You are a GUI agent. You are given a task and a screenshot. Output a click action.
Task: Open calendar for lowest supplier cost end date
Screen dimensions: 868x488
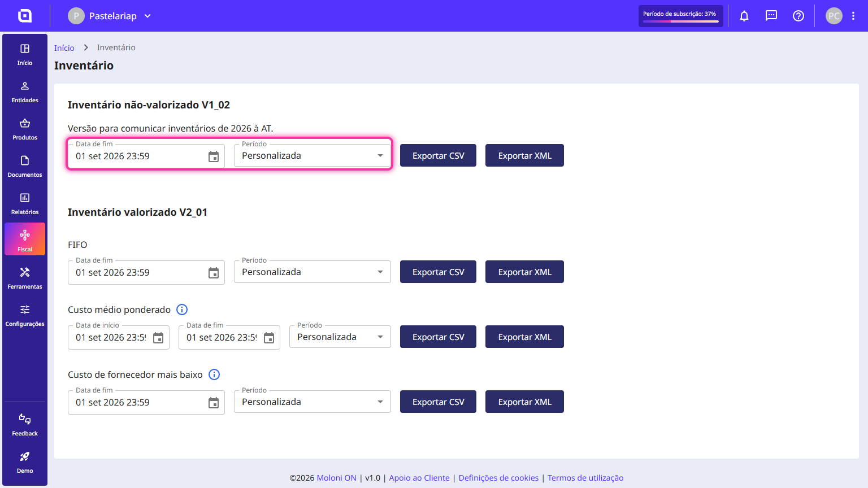(x=214, y=403)
